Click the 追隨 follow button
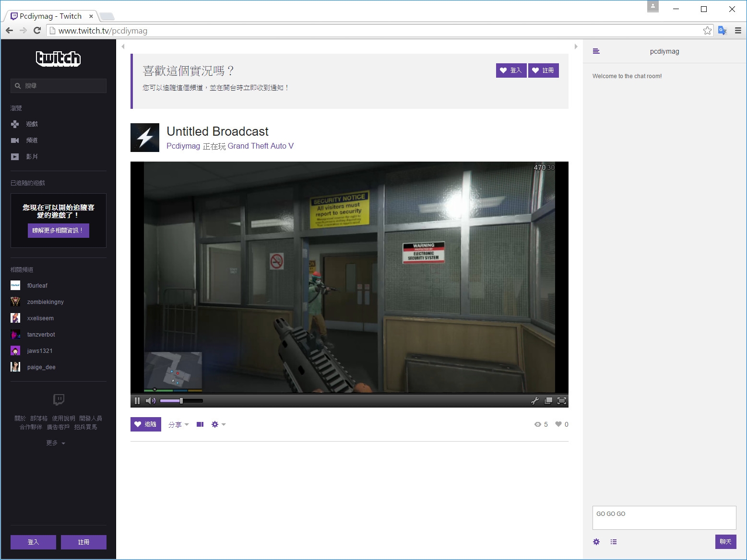The height and width of the screenshot is (560, 747). 146,424
